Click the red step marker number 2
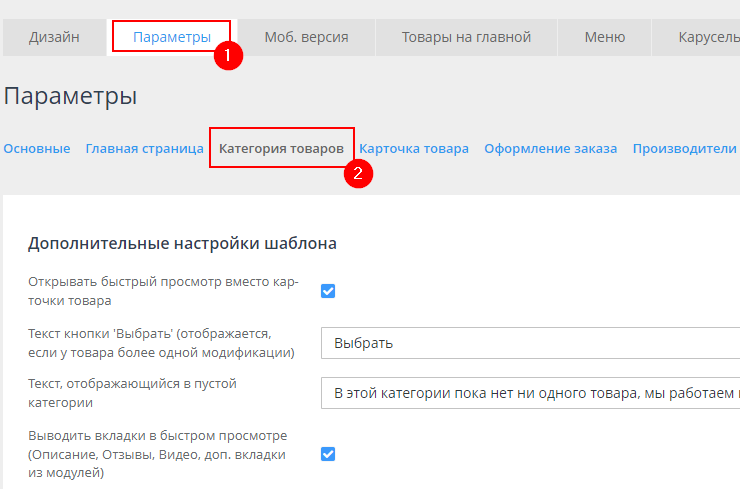The height and width of the screenshot is (489, 740). click(358, 173)
